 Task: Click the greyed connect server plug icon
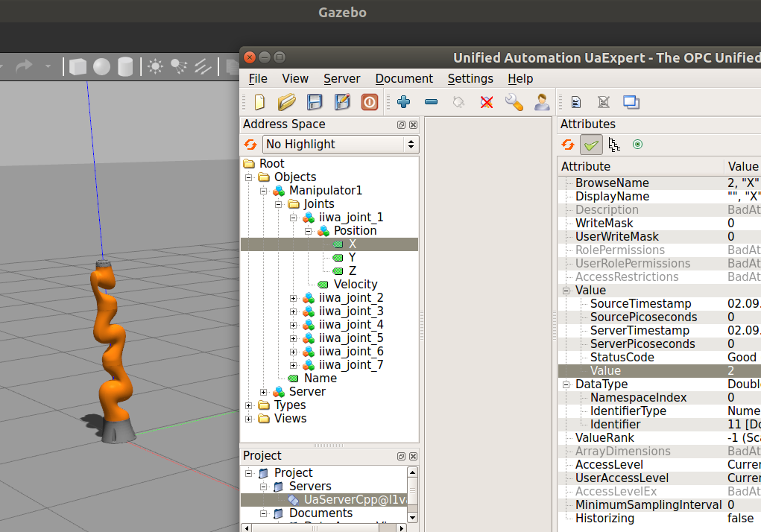click(x=458, y=102)
